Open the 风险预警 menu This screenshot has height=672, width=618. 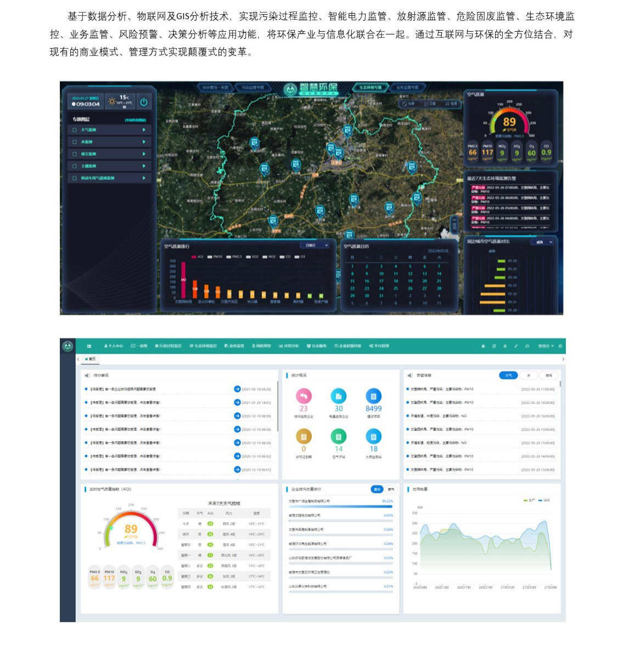click(261, 346)
